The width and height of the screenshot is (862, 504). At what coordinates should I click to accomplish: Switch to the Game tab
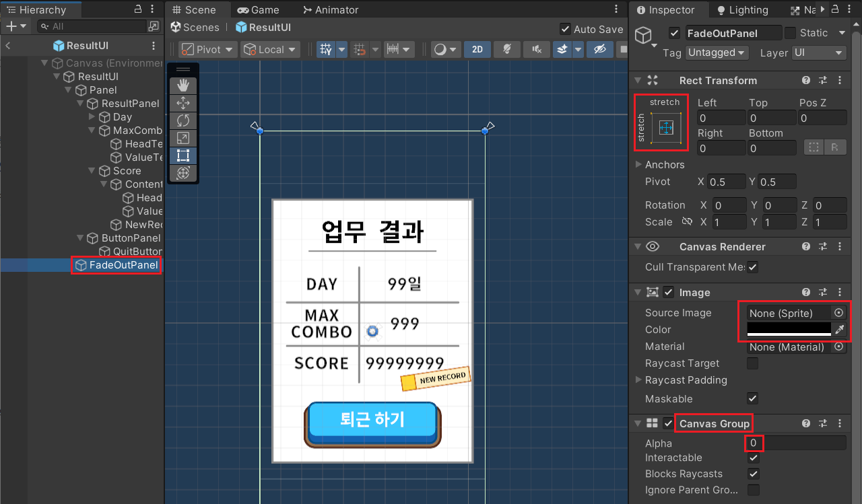coord(259,9)
